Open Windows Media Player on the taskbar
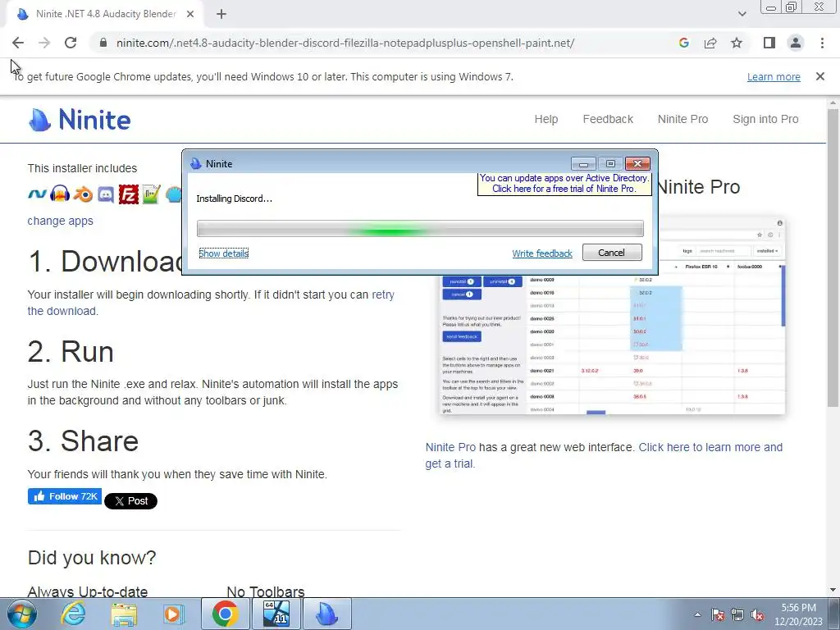Viewport: 840px width, 630px height. pyautogui.click(x=174, y=614)
